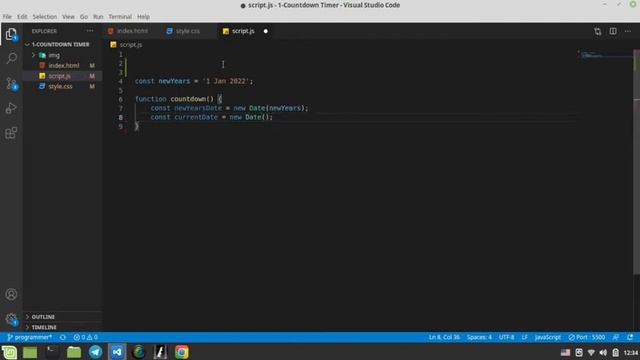Open the Go menu
640x360 pixels.
(x=84, y=17)
